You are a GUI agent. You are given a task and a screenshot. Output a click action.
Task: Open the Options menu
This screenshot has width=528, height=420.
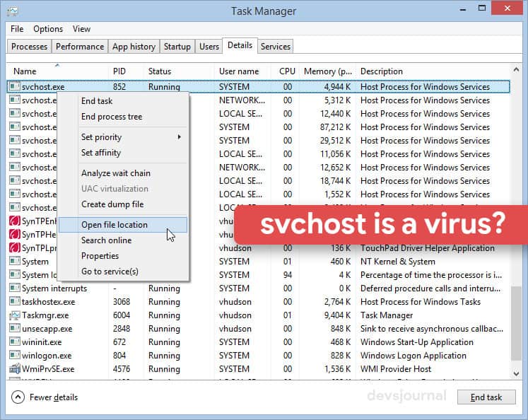click(x=48, y=29)
